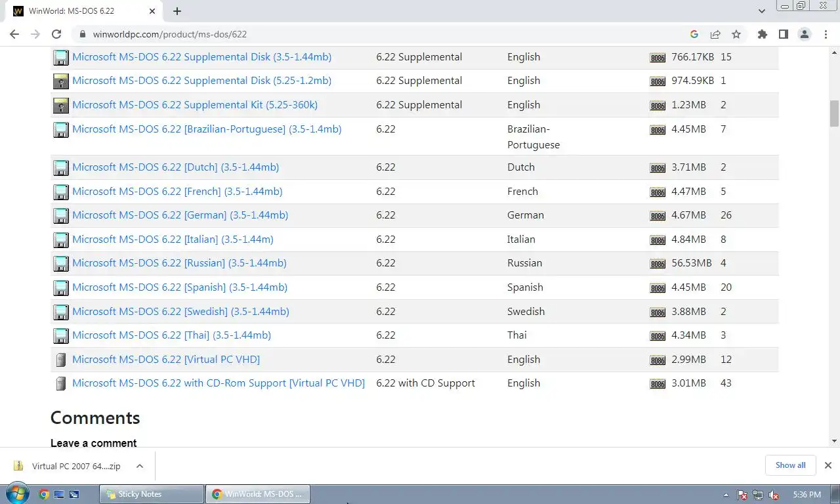Click 8086 chip icon next to 766.17KB

tap(658, 58)
